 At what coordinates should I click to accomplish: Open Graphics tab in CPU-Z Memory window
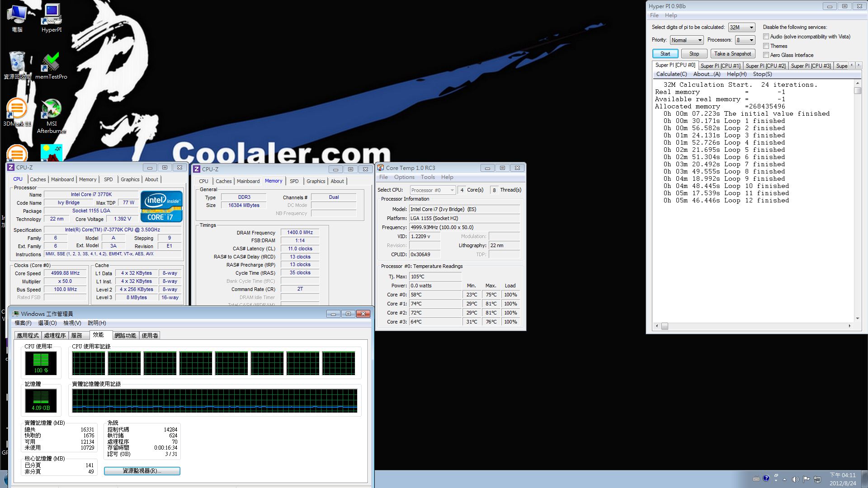[316, 181]
